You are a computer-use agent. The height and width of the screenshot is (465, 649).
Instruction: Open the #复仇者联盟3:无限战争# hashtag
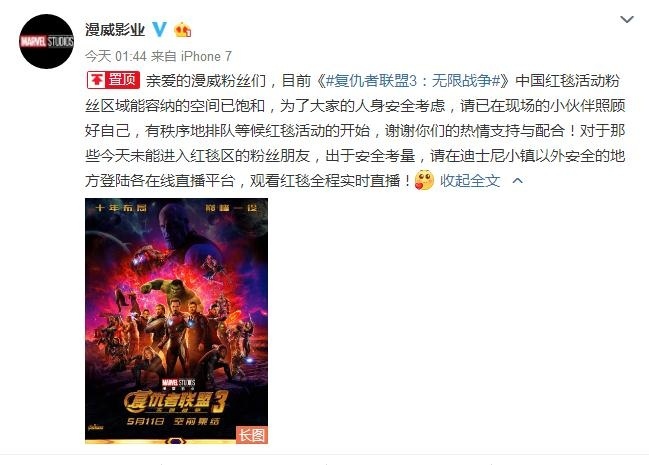[x=413, y=81]
